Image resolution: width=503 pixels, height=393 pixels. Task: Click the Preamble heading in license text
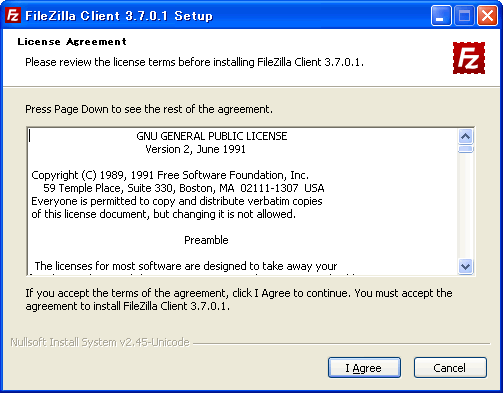(206, 240)
